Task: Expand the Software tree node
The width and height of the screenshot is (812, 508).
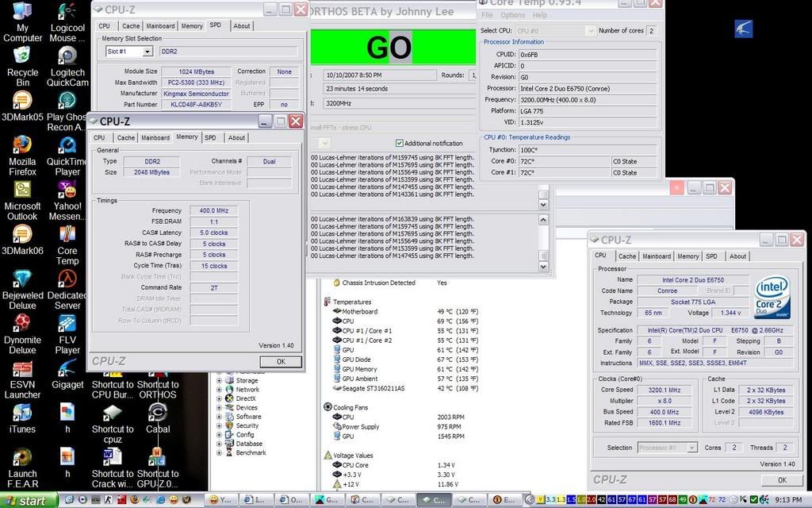Action: click(x=219, y=417)
